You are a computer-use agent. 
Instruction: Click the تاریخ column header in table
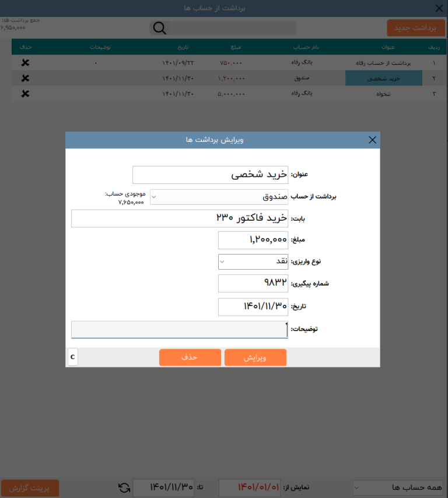click(x=183, y=47)
